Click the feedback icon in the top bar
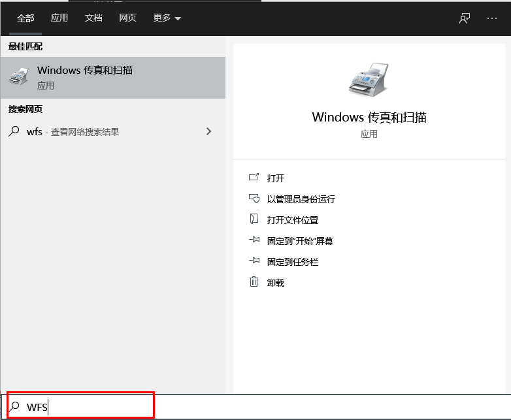Viewport: 511px width, 420px height. click(x=465, y=18)
